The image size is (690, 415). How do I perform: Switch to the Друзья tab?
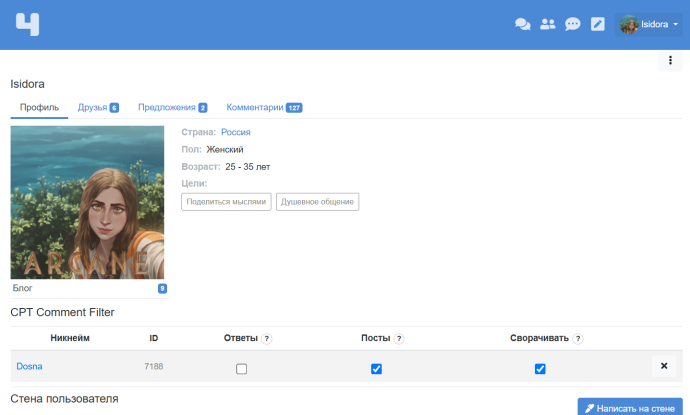[x=98, y=107]
